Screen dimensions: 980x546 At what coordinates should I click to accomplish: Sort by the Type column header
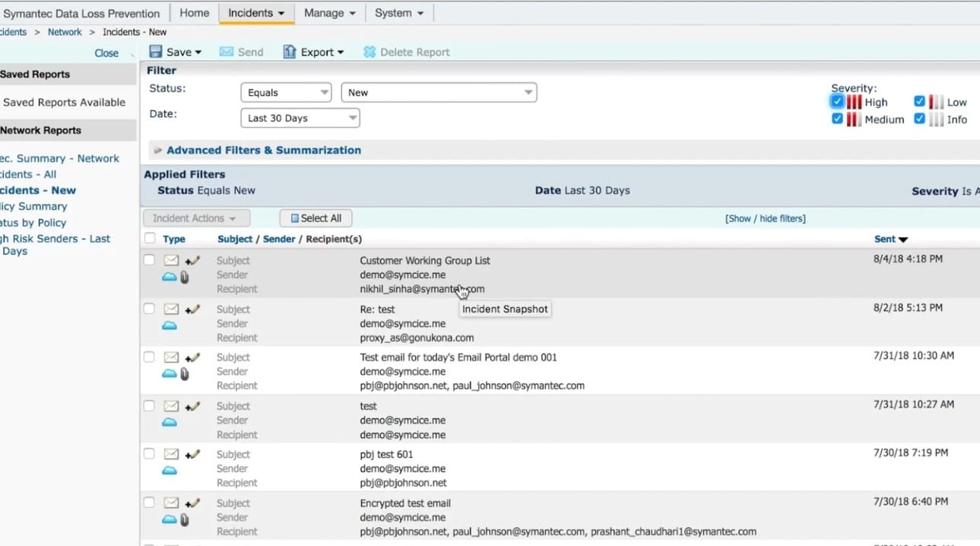(174, 239)
